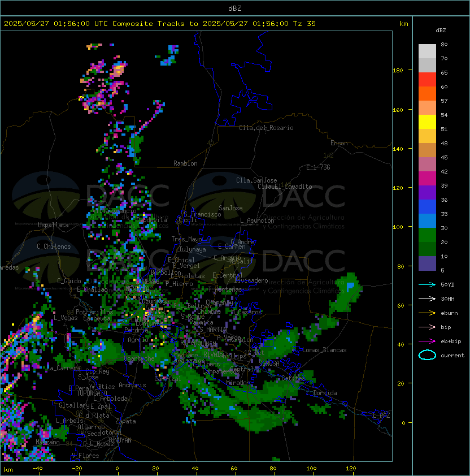Click the 'Clla.del_Rosario' map label
470x476 pixels.
tap(266, 128)
